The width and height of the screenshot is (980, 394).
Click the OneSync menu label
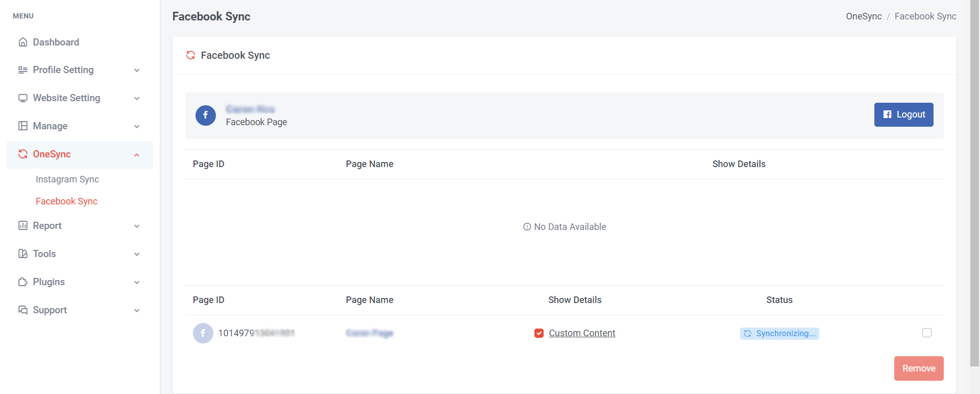52,154
